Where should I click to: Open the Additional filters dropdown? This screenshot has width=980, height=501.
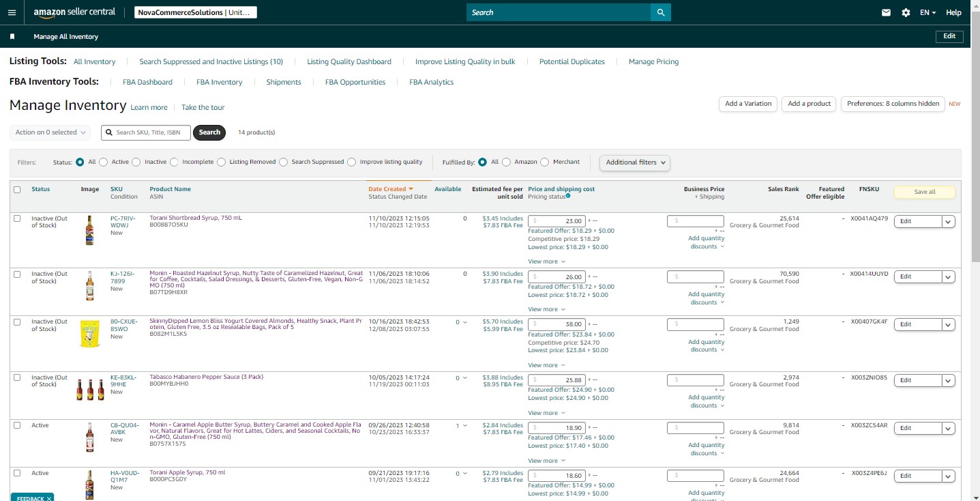(x=635, y=162)
